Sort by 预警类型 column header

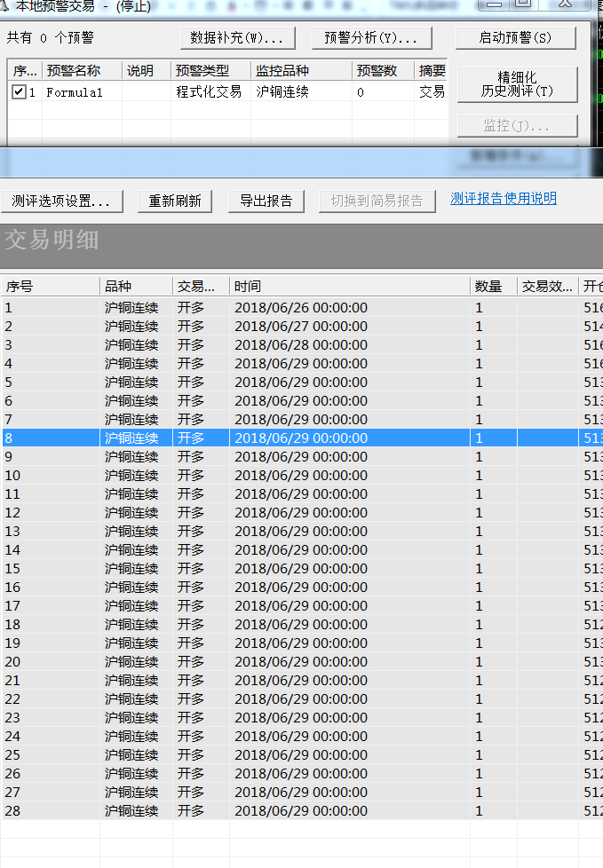pos(210,70)
